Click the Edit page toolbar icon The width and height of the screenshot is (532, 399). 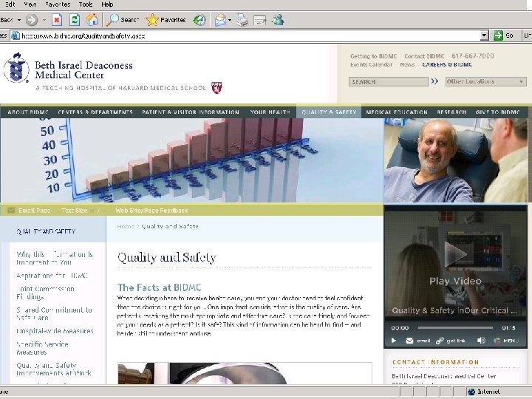(259, 21)
